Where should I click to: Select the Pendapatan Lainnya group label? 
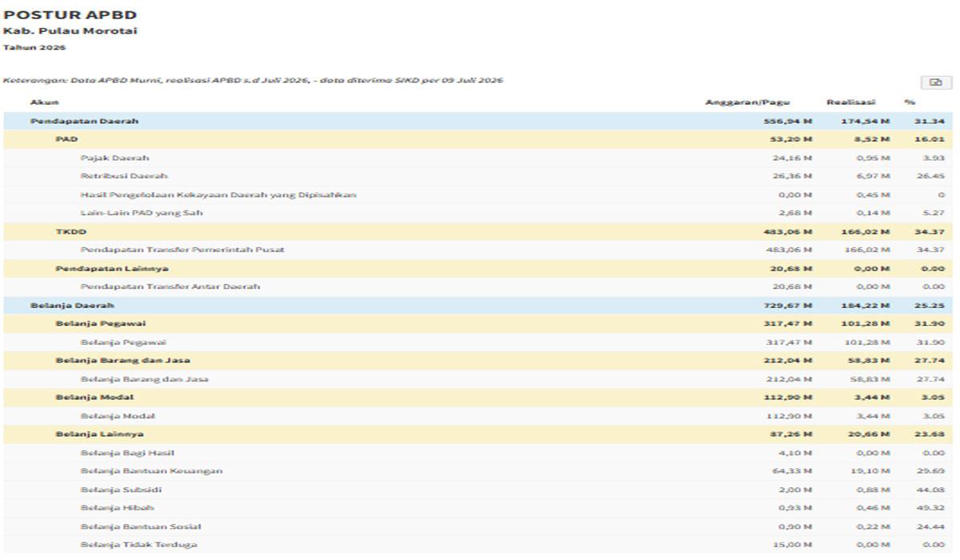click(112, 268)
